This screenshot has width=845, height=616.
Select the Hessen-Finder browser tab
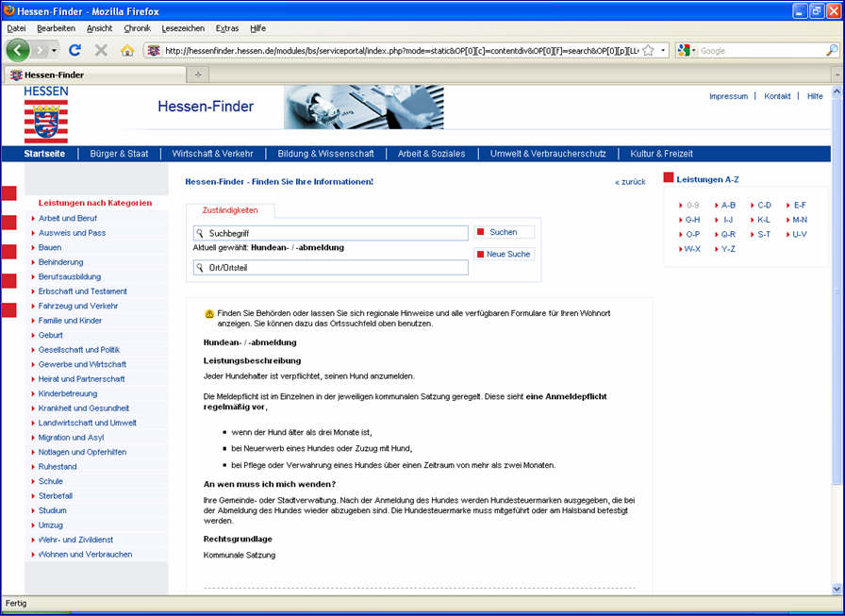(94, 75)
